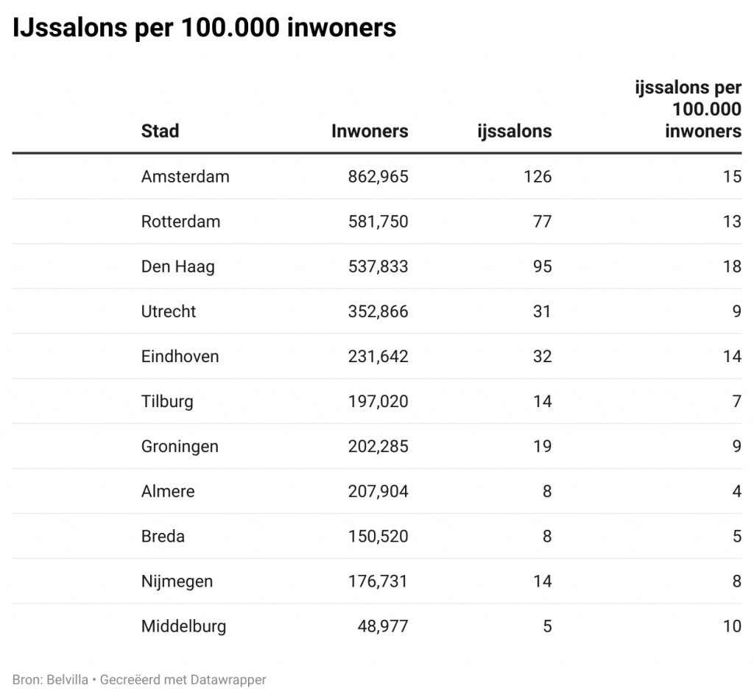This screenshot has width=754, height=700.
Task: Click the Stad column header
Action: click(x=160, y=131)
